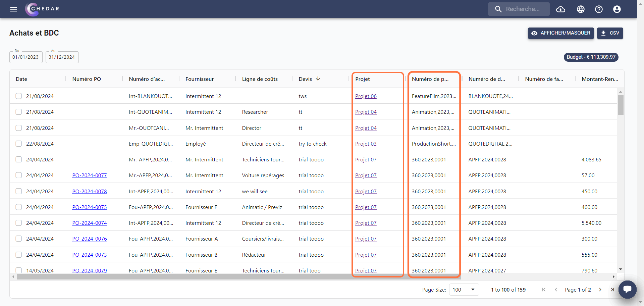644x306 pixels.
Task: Click the 'try to check' devis cell
Action: [x=313, y=144]
